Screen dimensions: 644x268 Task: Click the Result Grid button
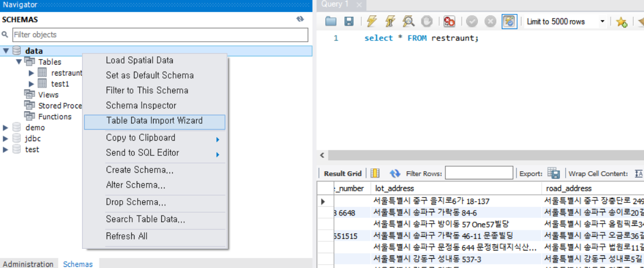(343, 173)
